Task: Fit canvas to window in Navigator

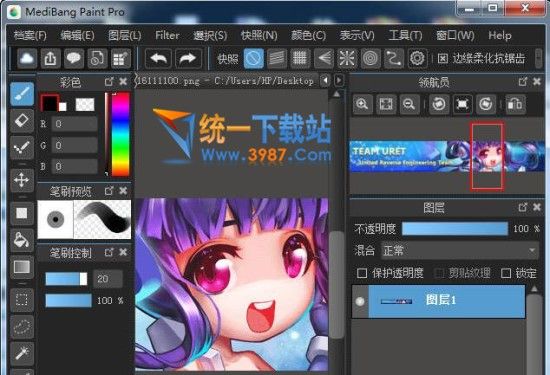Action: 386,104
